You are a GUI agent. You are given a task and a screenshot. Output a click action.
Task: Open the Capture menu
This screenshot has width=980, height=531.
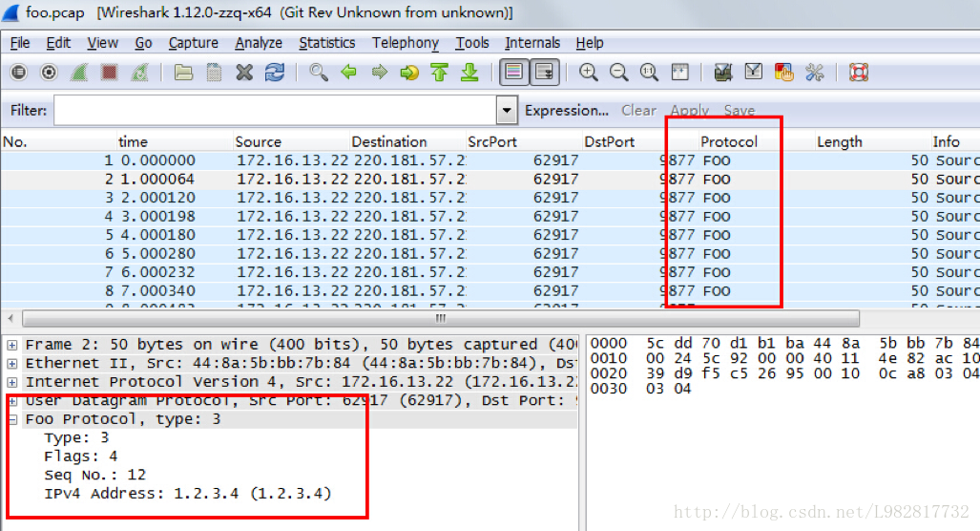[x=193, y=43]
